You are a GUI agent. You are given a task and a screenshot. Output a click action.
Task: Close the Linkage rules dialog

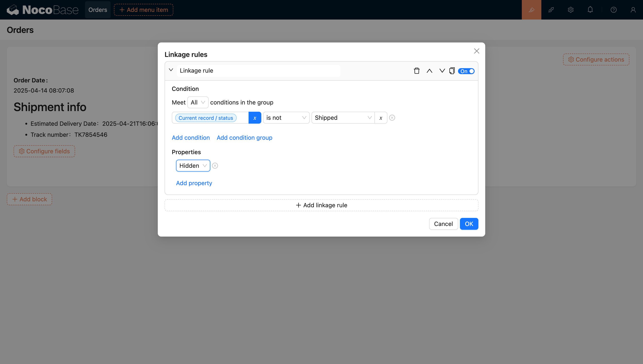(x=476, y=51)
